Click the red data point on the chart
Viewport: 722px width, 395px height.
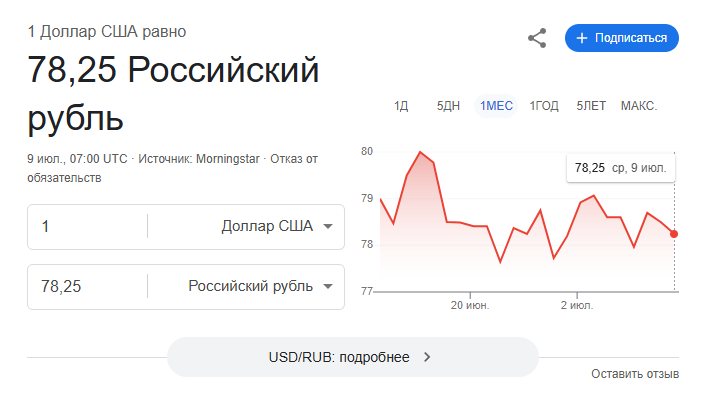[x=674, y=234]
